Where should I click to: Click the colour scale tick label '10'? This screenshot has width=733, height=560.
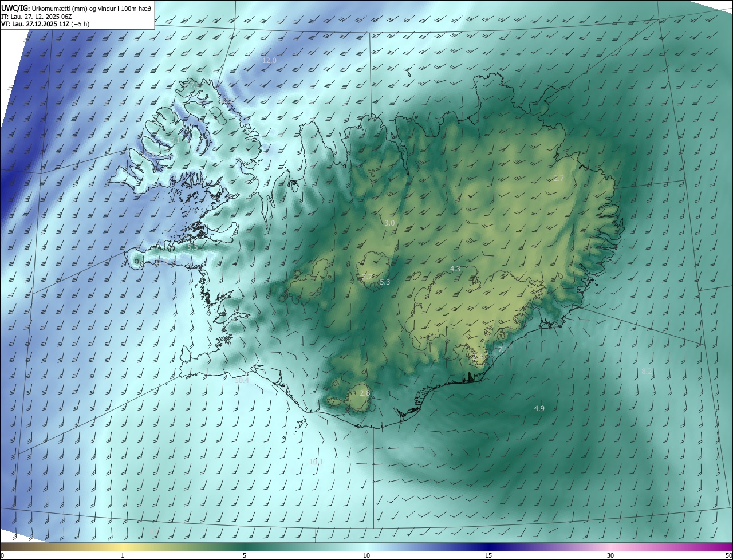[x=366, y=555]
